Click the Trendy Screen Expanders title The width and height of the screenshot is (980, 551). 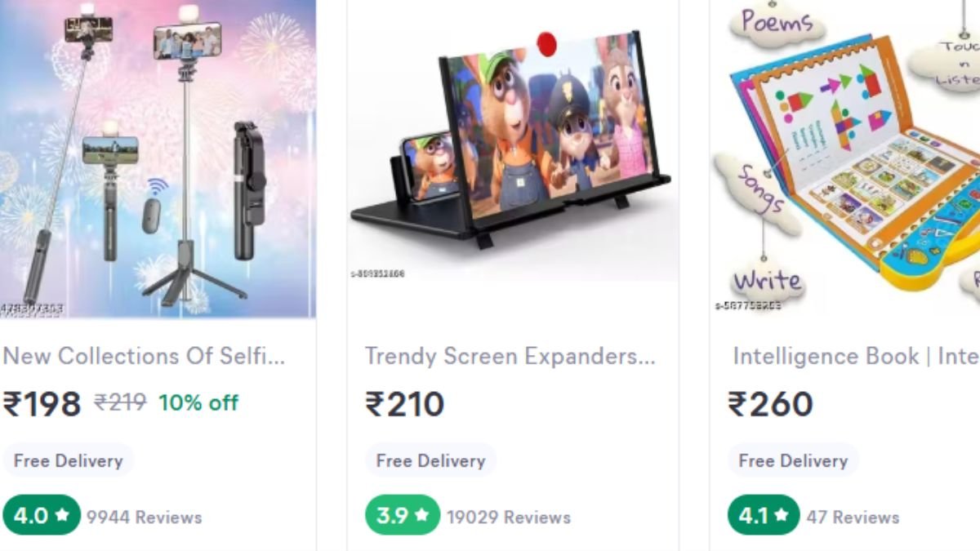click(x=510, y=356)
